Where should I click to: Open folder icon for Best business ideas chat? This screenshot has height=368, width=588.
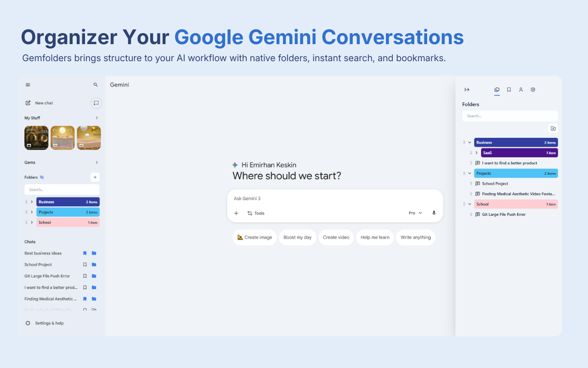[94, 253]
